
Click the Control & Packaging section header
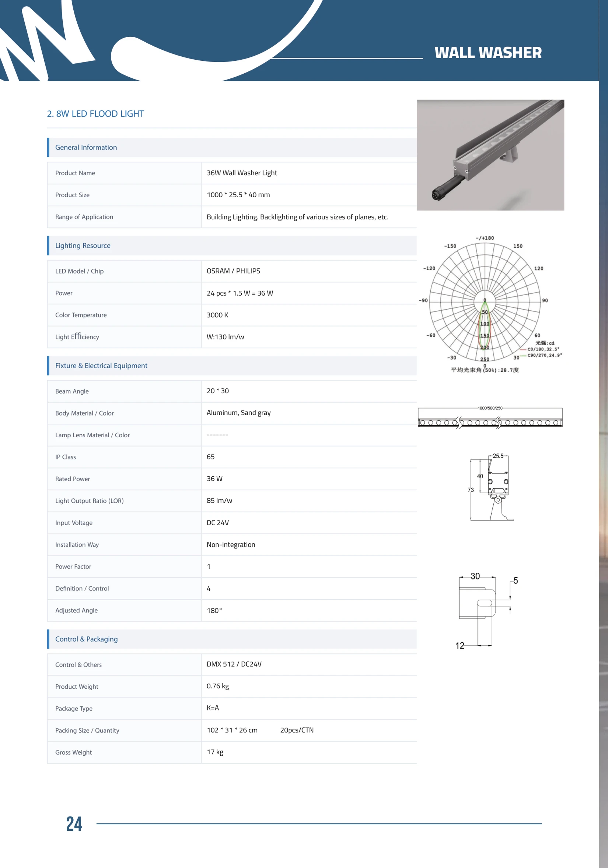[x=232, y=639]
